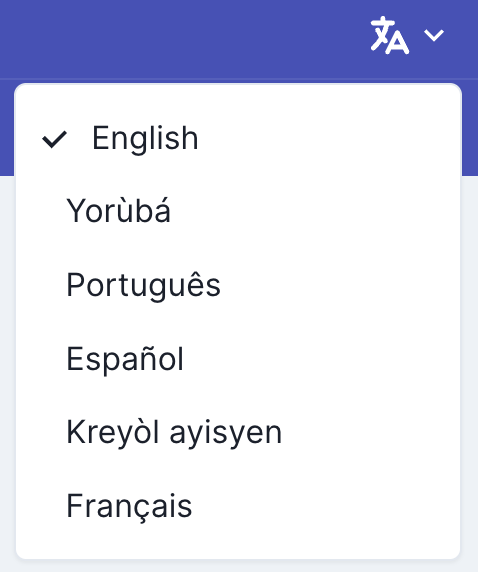
Task: Choose the Spanish language entry
Action: click(x=238, y=359)
